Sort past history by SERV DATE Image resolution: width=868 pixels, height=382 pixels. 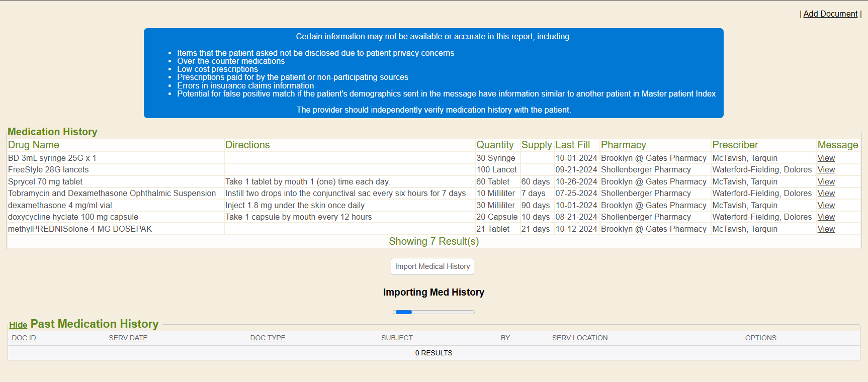pos(128,338)
